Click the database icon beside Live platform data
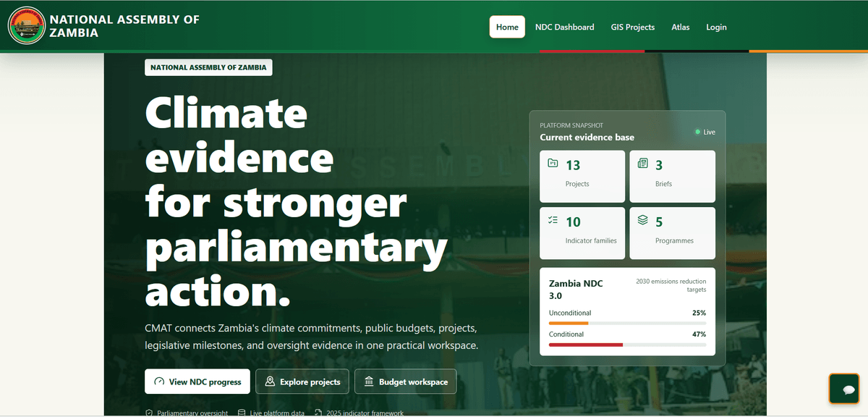 tap(242, 413)
